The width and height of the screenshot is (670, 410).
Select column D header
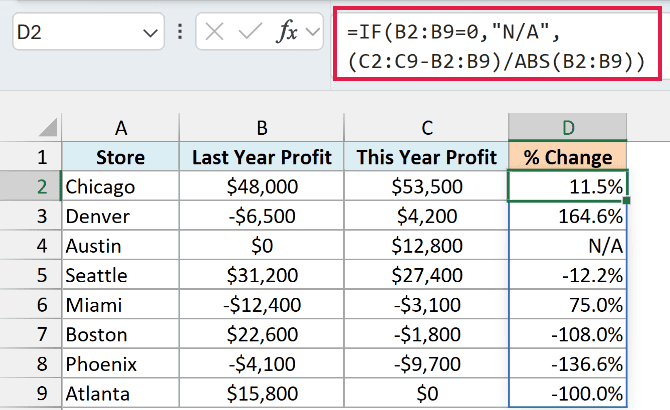pos(567,128)
